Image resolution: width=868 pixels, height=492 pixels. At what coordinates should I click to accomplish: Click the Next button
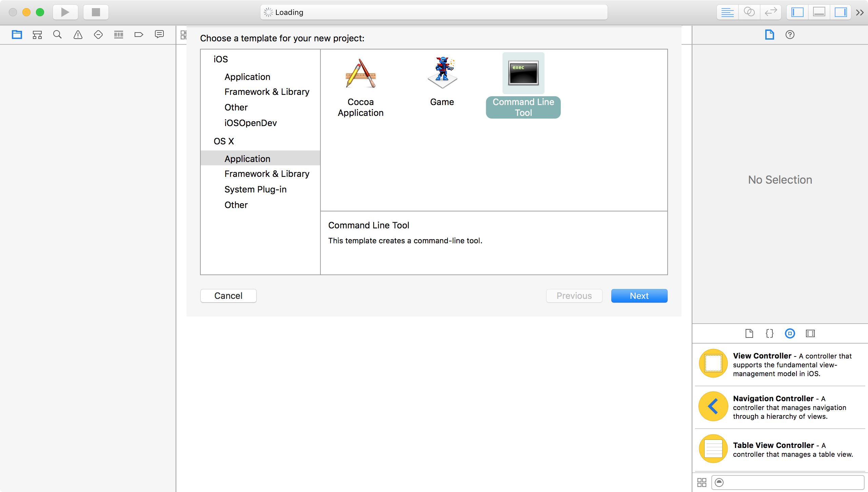639,296
